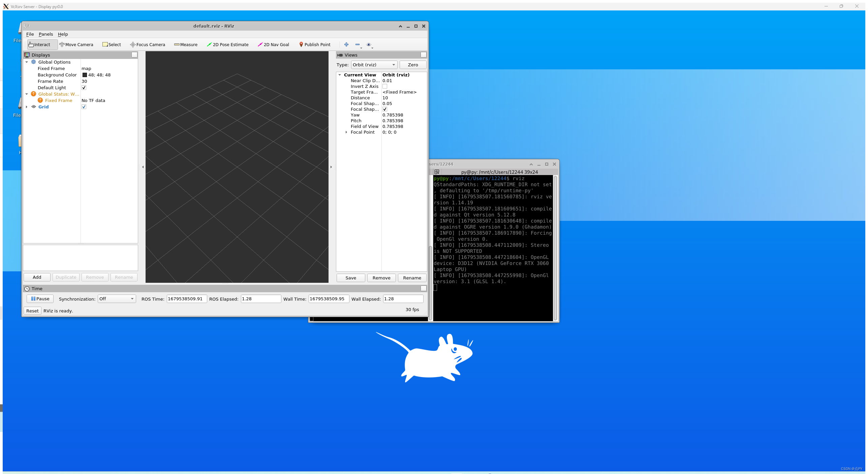Select the Interact tool
Image resolution: width=868 pixels, height=474 pixels.
pyautogui.click(x=41, y=44)
